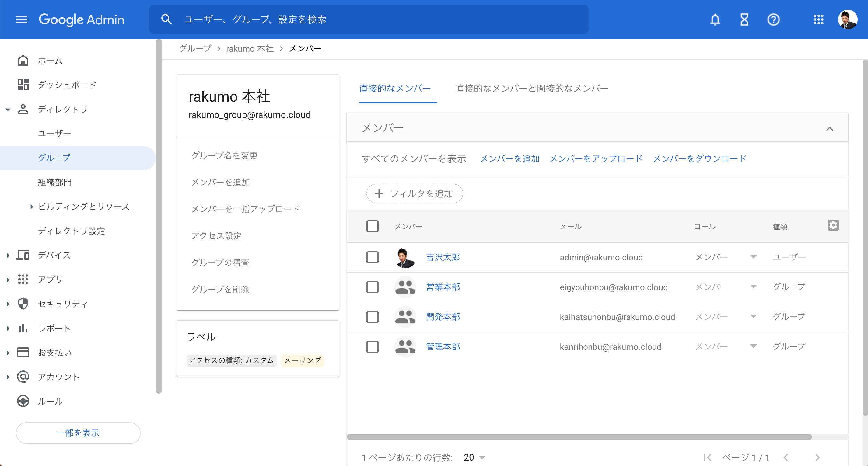Select ディレクトリ設定 in the sidebar
The width and height of the screenshot is (868, 466).
coord(72,231)
